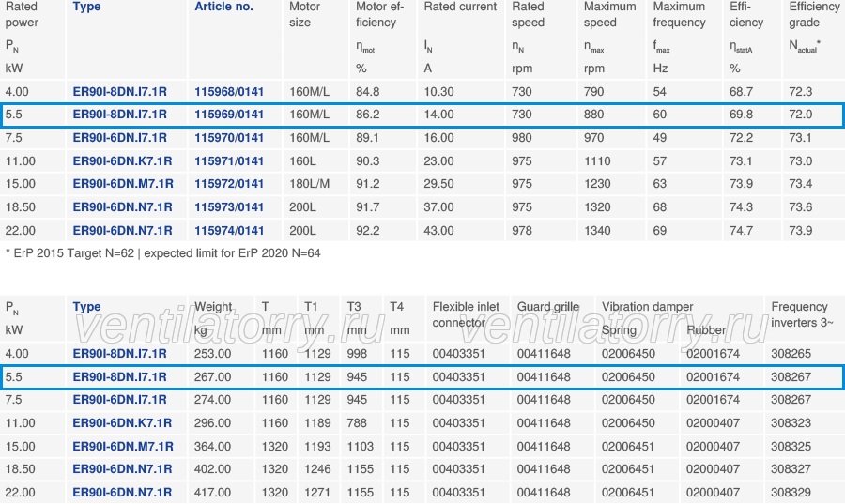Click the 'Type' header beside 'Article no.'
The height and width of the screenshot is (504, 845).
pyautogui.click(x=86, y=7)
